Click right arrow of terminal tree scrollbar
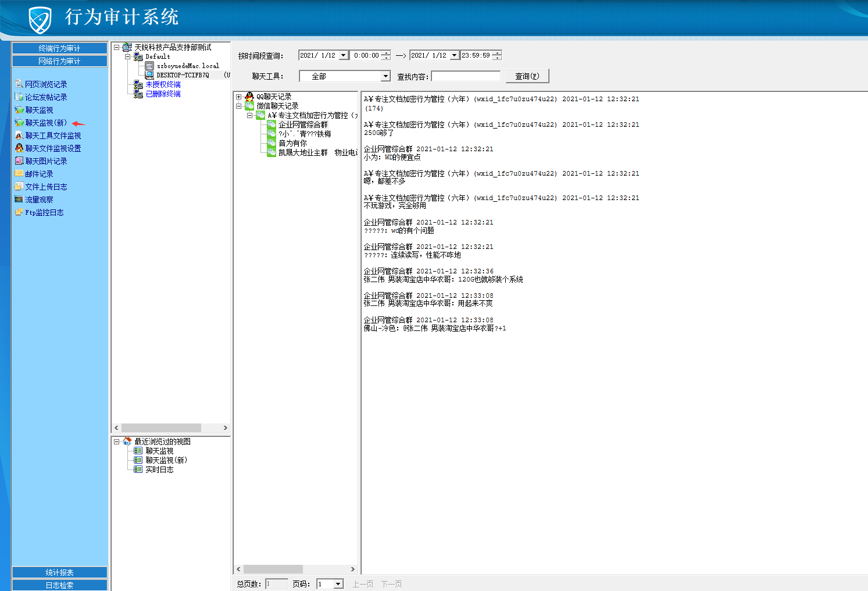The image size is (868, 591). coord(226,428)
